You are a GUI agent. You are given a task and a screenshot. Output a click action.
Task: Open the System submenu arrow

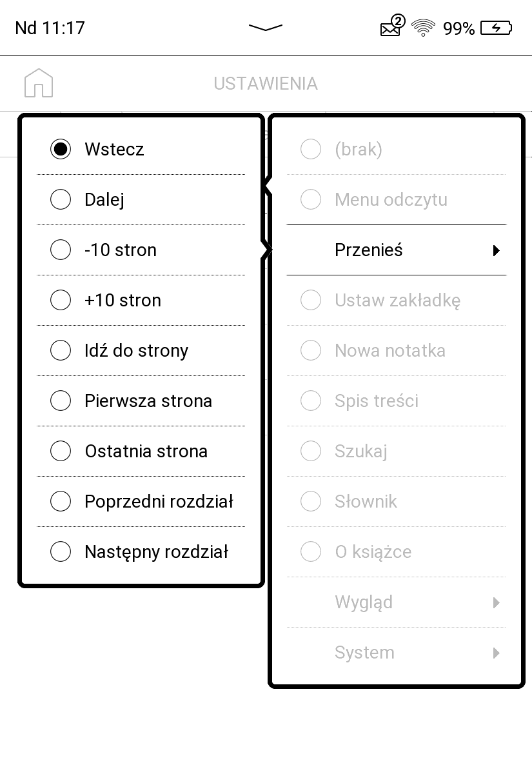496,653
